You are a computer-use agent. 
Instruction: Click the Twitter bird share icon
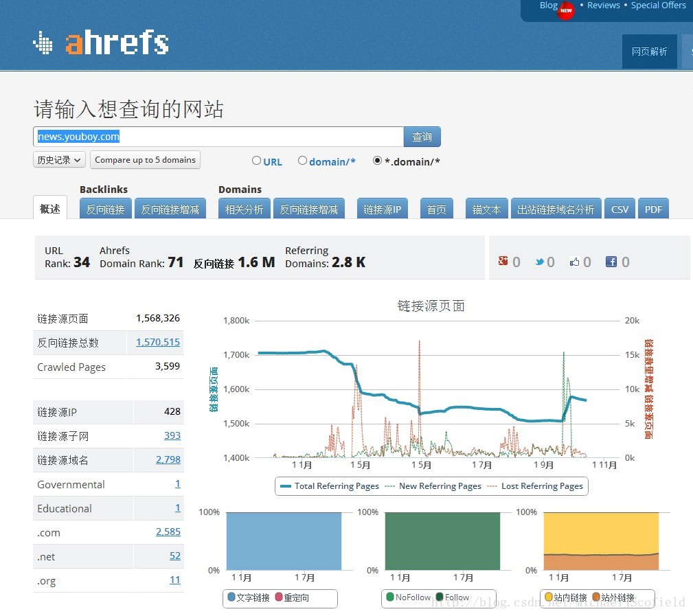540,262
